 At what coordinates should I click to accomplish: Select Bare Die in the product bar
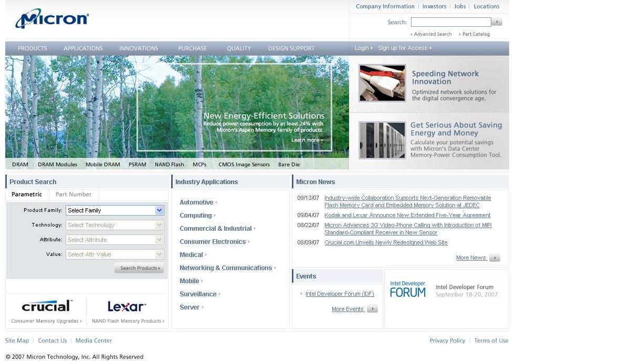click(289, 165)
